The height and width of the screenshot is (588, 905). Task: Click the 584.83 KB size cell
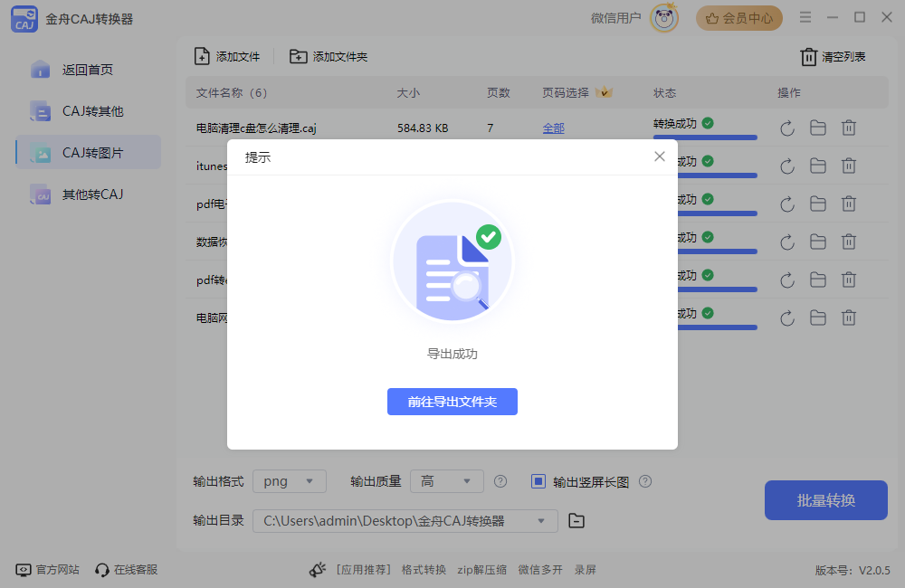(x=423, y=128)
